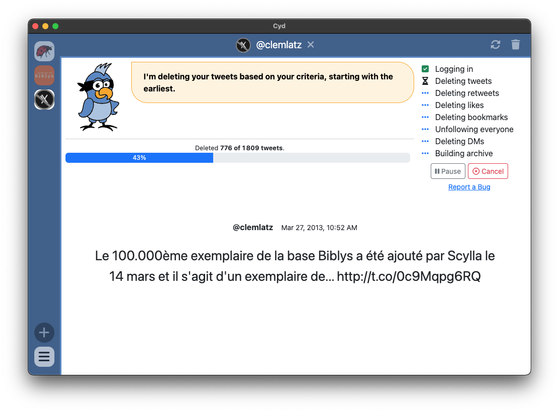
Task: Click the mascot's speech bubble message
Action: pyautogui.click(x=273, y=83)
